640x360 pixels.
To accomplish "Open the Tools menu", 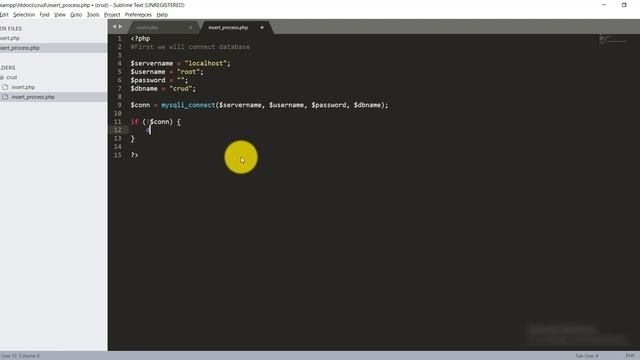I will click(93, 15).
